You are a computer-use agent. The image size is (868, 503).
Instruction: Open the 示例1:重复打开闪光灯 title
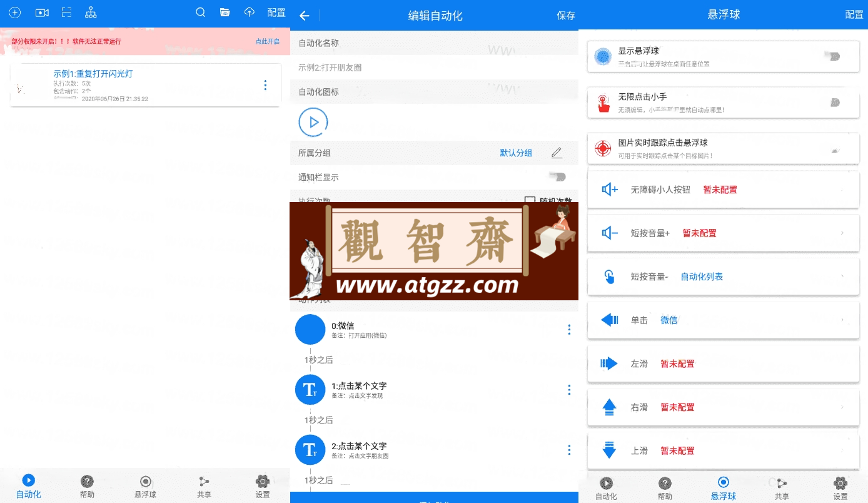pyautogui.click(x=93, y=74)
